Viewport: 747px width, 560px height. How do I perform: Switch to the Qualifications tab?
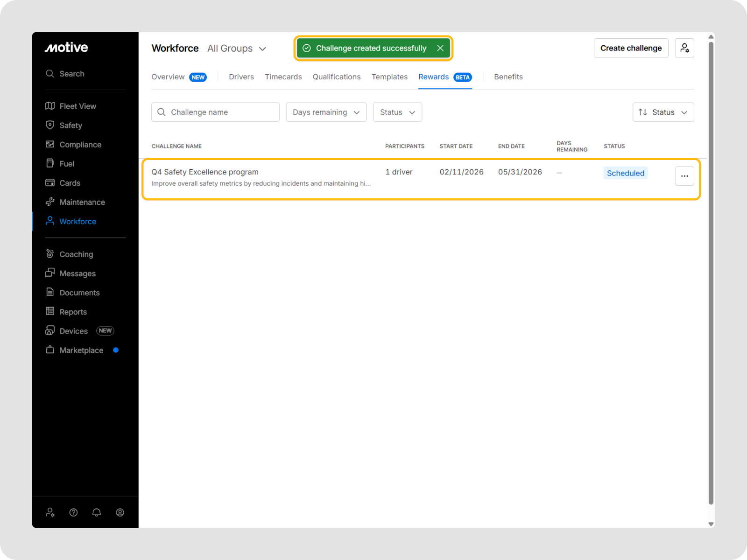pyautogui.click(x=337, y=77)
